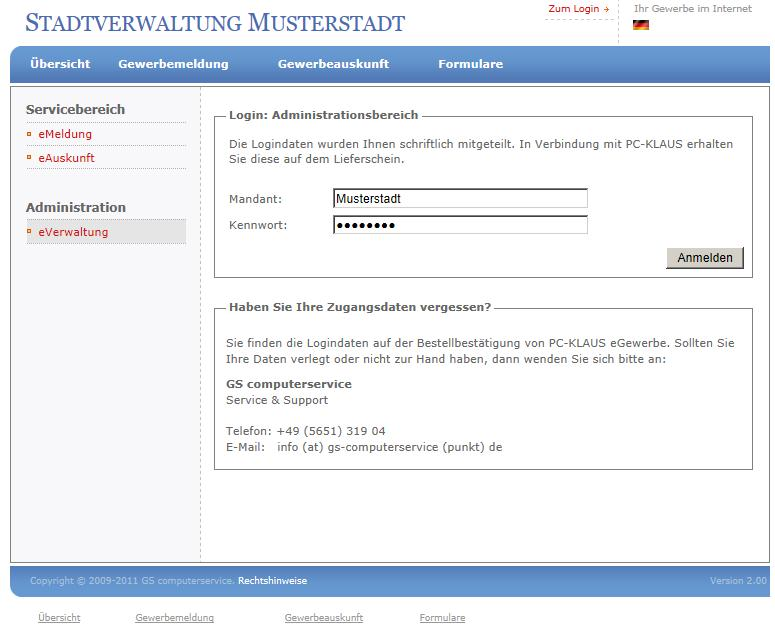Open Formulare in the top navigation bar
The width and height of the screenshot is (775, 638).
(x=470, y=64)
